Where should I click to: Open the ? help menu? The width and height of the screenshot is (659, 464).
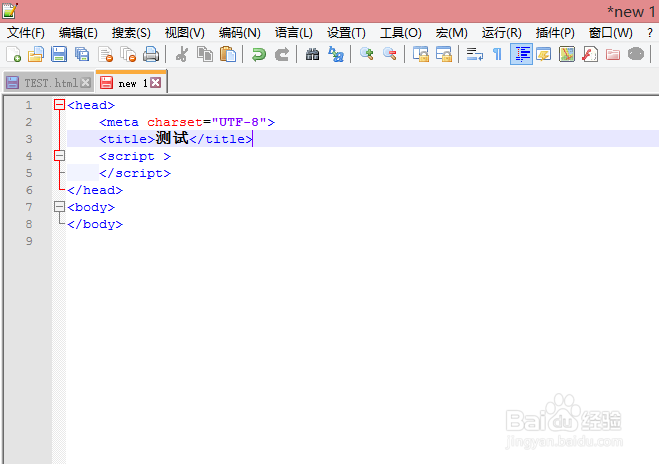[x=650, y=32]
